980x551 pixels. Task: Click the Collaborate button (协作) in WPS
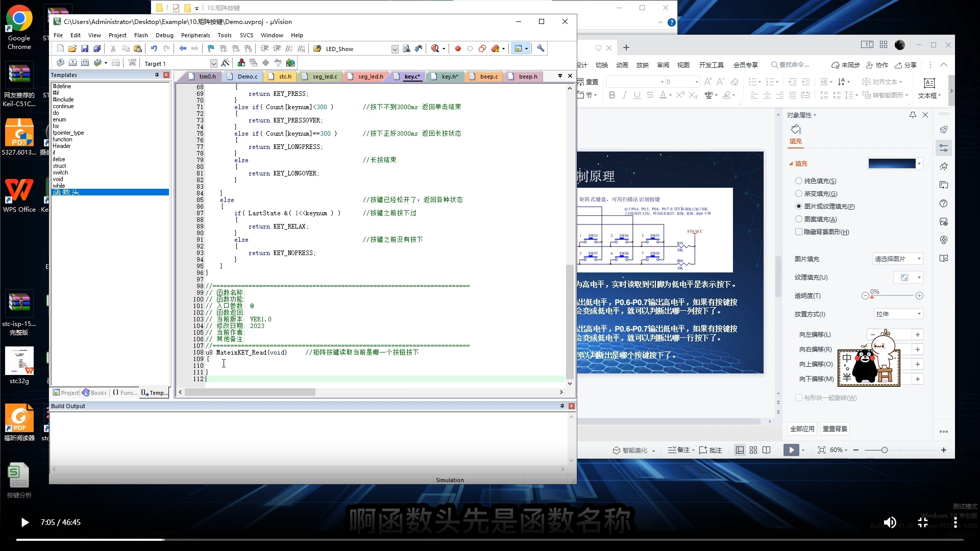[877, 65]
